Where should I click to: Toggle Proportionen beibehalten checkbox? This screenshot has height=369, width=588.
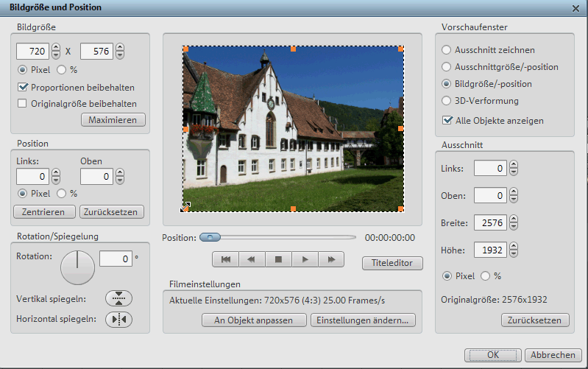(23, 87)
